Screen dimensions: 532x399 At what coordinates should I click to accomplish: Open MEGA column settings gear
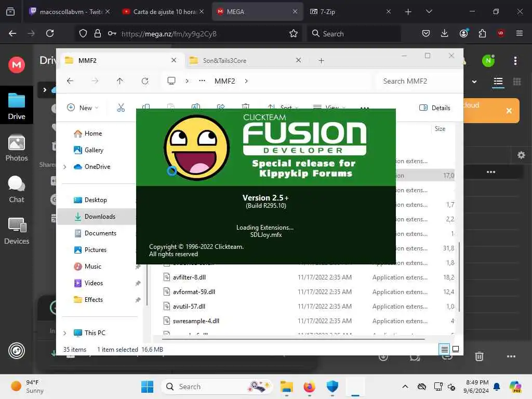pos(521,155)
